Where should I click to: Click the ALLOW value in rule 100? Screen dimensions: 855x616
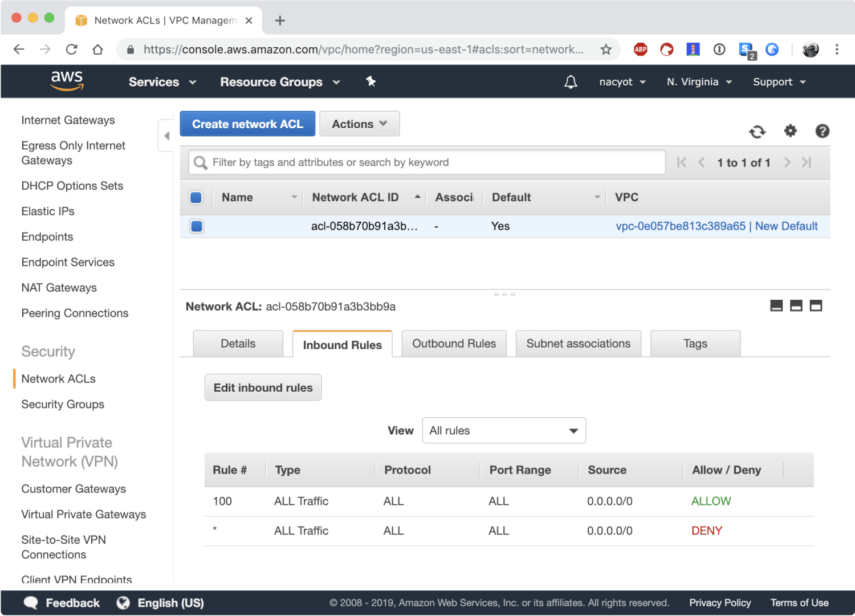click(x=711, y=501)
